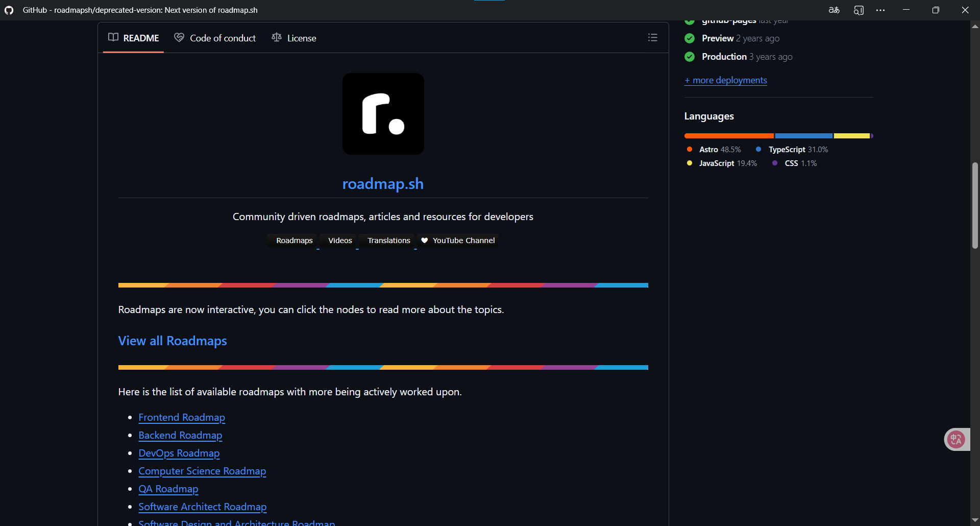Open the translate page icon in title bar
Viewport: 980px width, 526px height.
(x=834, y=10)
